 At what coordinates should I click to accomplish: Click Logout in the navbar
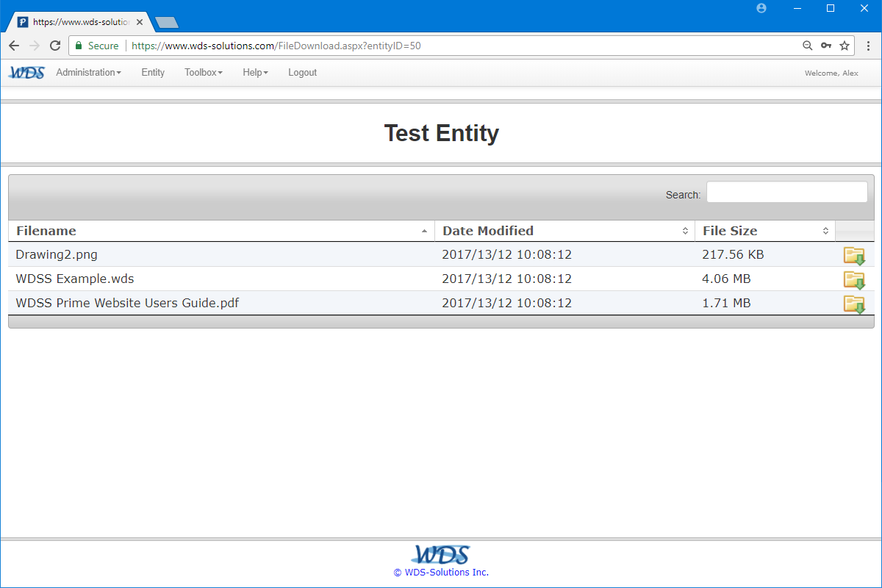tap(302, 73)
